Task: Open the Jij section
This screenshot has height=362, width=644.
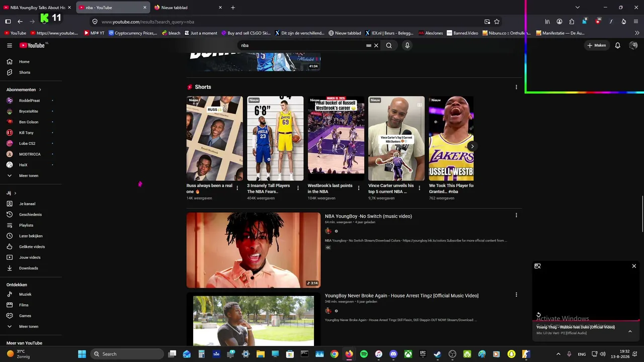Action: [x=11, y=193]
